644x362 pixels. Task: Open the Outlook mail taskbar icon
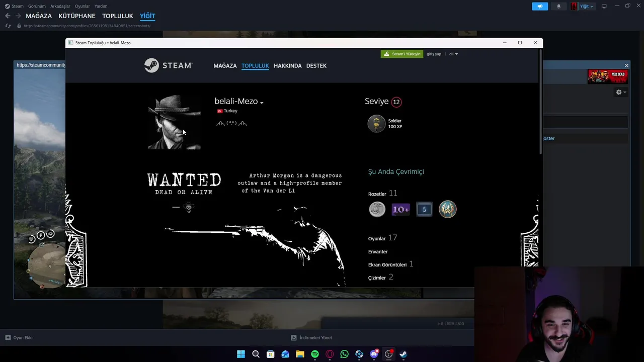click(285, 354)
